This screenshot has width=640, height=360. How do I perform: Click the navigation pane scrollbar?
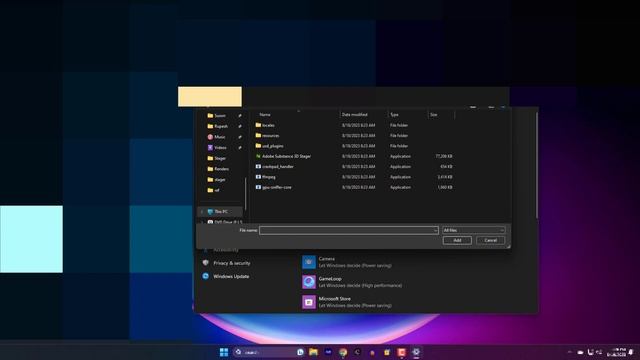click(x=246, y=194)
